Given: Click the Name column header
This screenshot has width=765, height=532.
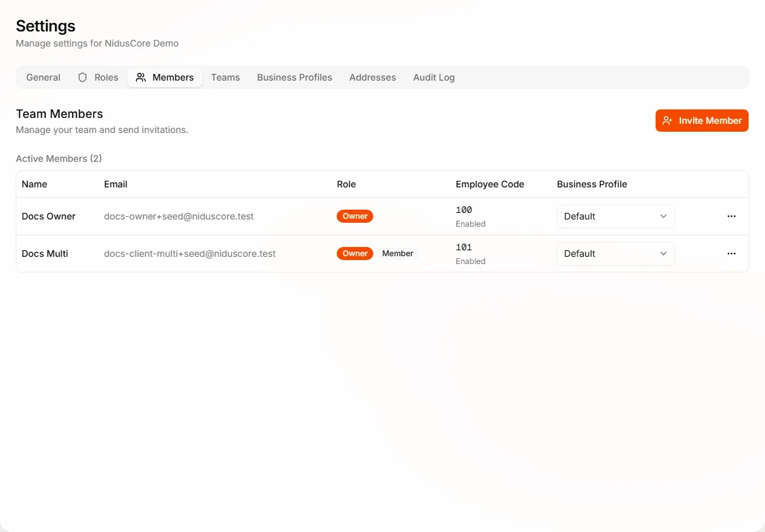Looking at the screenshot, I should click(x=35, y=185).
